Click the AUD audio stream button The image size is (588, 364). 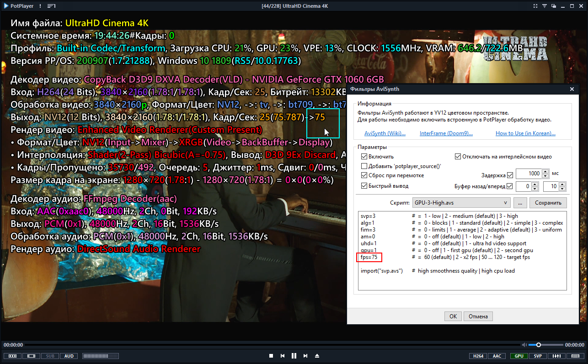point(69,356)
